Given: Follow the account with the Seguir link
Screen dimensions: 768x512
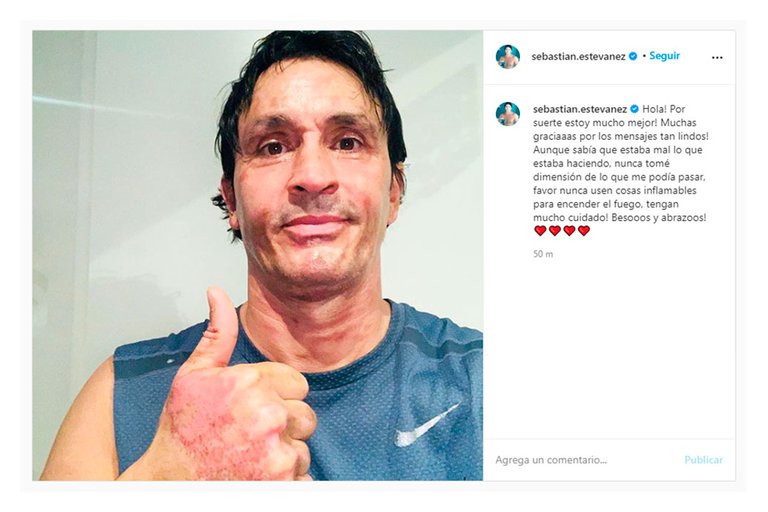Looking at the screenshot, I should coord(665,56).
